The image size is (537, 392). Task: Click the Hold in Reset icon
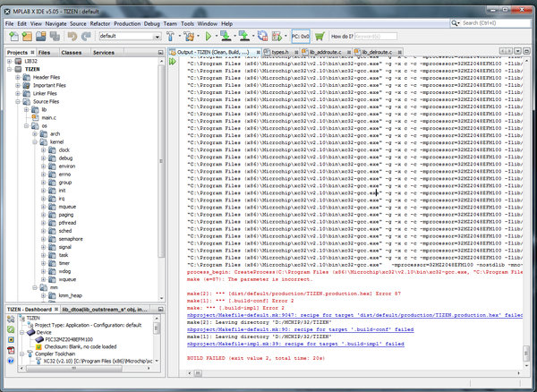[x=262, y=36]
